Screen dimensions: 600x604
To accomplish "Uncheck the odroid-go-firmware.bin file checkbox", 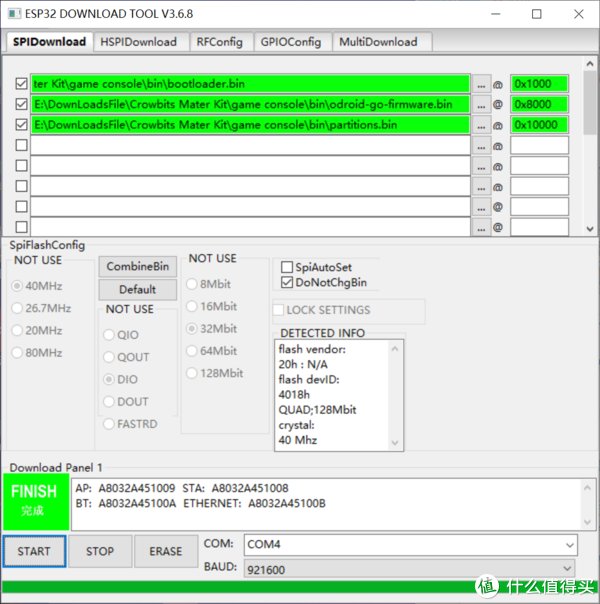I will (x=22, y=104).
